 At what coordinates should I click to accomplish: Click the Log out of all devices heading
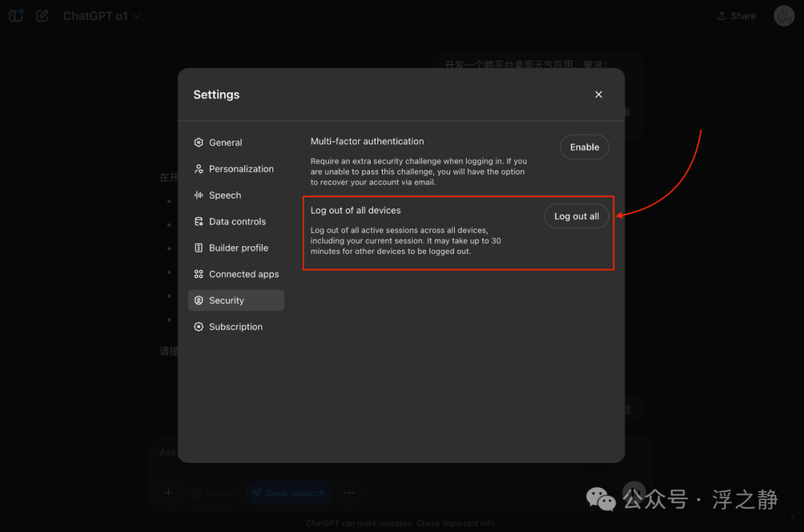(355, 211)
